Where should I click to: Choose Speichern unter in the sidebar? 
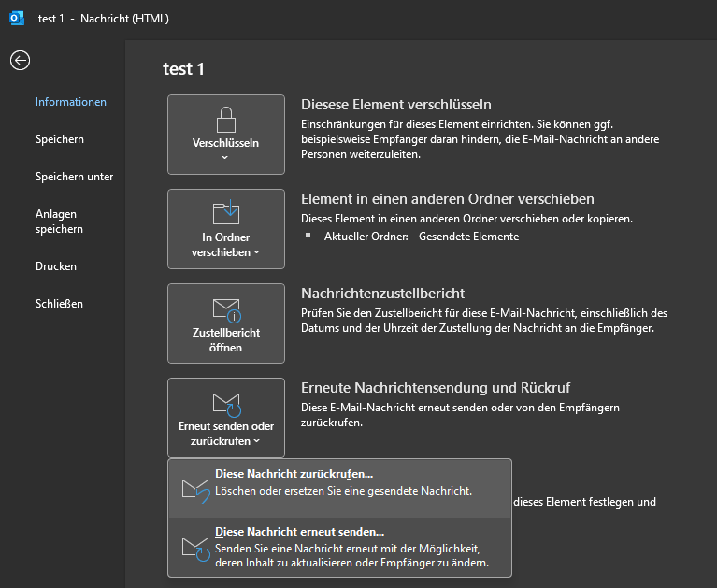[74, 177]
